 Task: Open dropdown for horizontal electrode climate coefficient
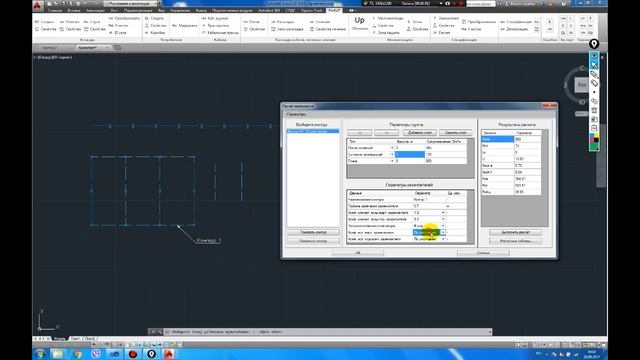click(443, 219)
